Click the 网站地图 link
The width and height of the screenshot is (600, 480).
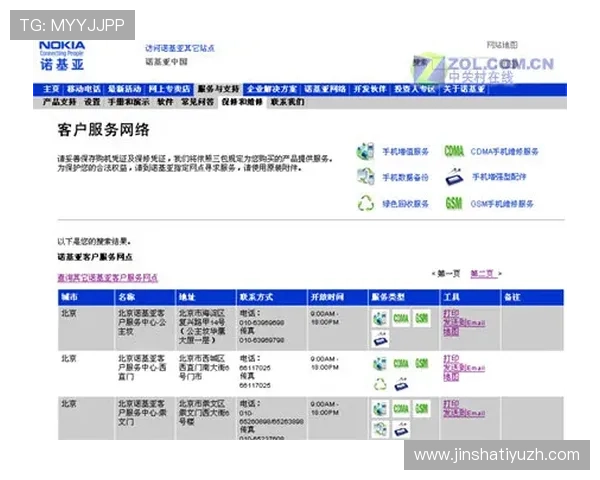click(502, 45)
